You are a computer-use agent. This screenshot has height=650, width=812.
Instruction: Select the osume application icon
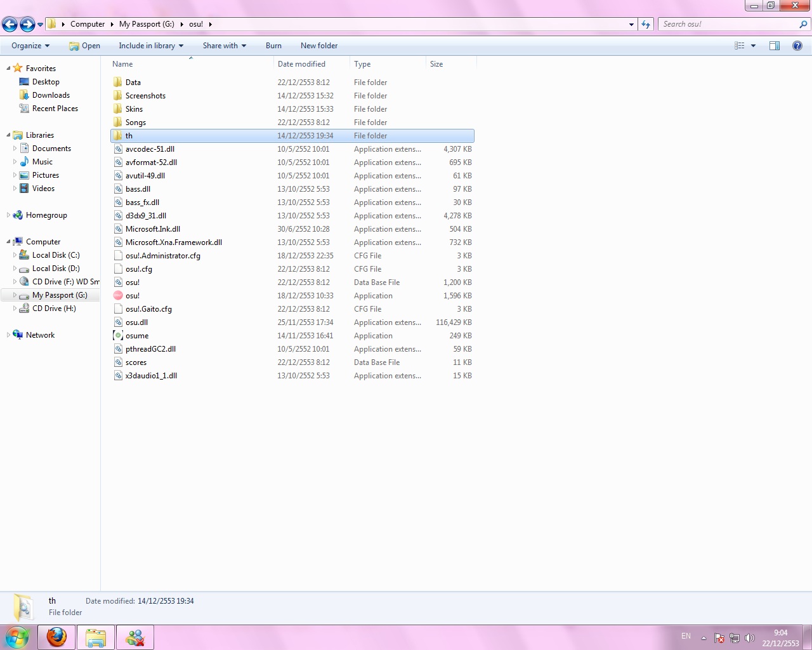[118, 335]
